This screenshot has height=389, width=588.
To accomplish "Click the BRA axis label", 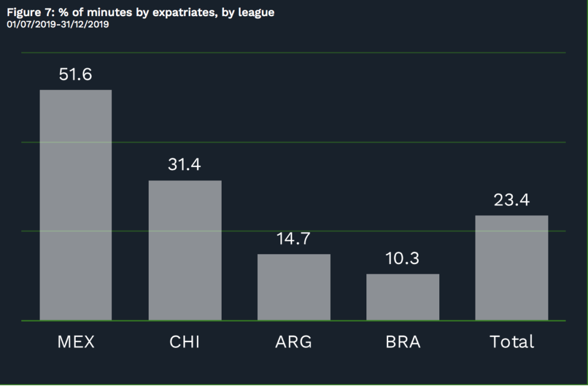I will (403, 342).
